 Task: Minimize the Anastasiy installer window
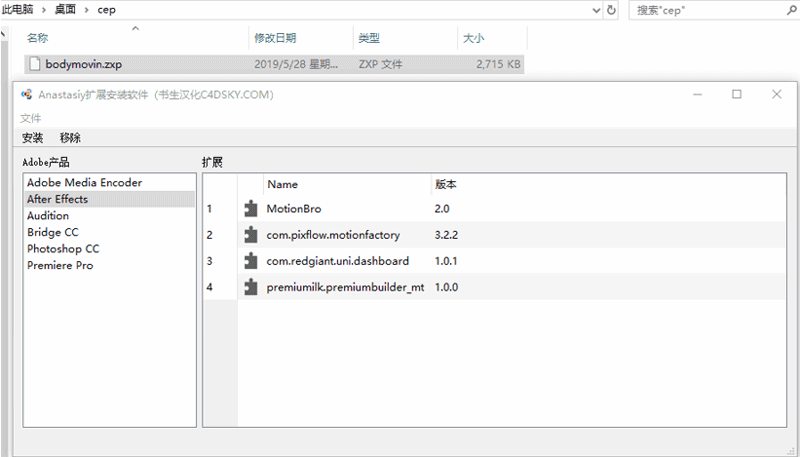click(697, 94)
